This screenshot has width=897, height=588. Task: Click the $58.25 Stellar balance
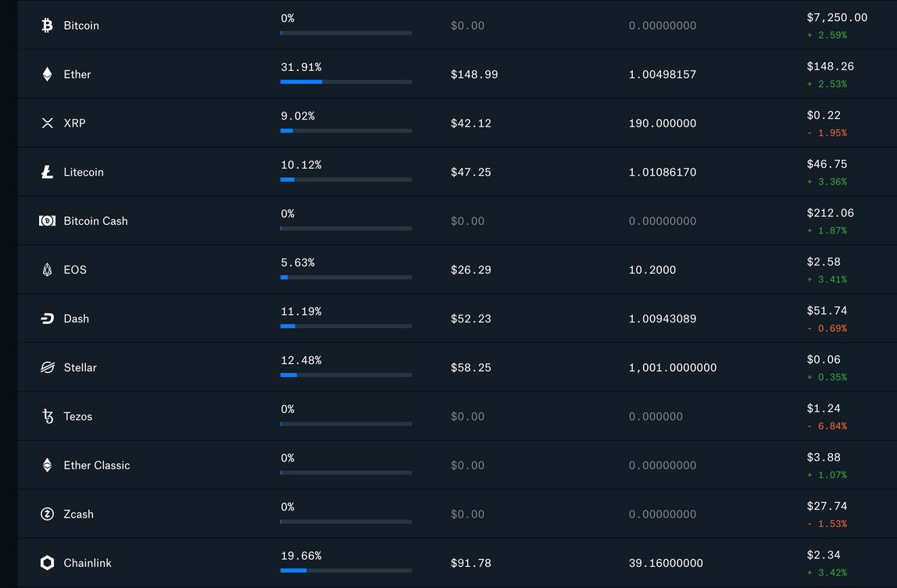click(471, 368)
